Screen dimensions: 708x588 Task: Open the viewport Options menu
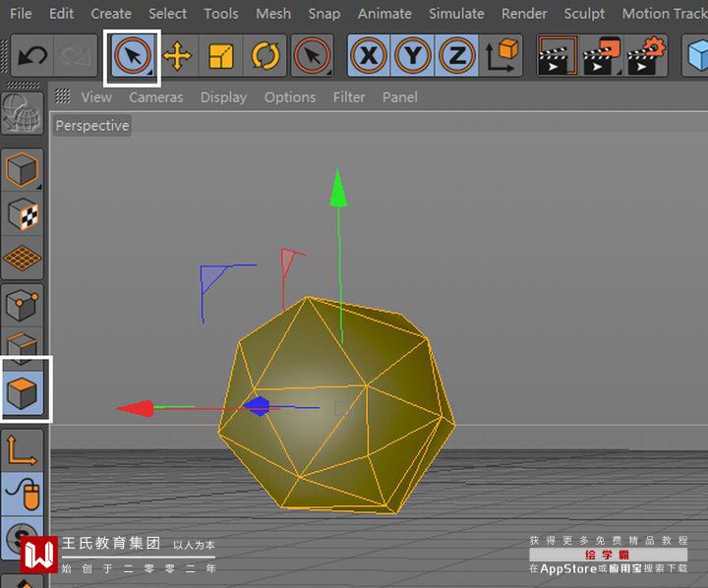[290, 97]
